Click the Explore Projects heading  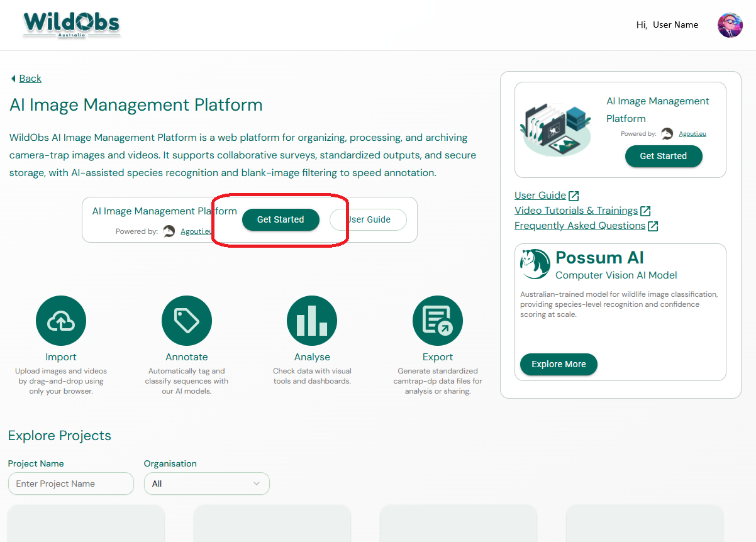pyautogui.click(x=60, y=436)
